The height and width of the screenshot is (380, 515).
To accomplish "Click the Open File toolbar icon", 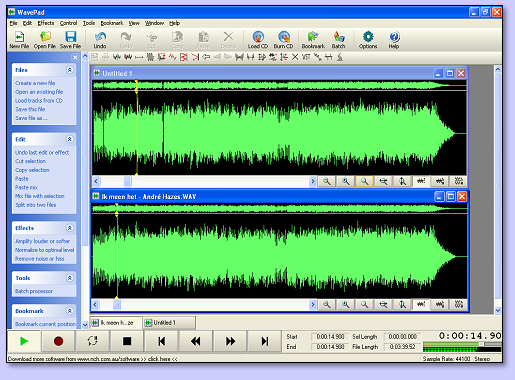I will click(x=45, y=40).
